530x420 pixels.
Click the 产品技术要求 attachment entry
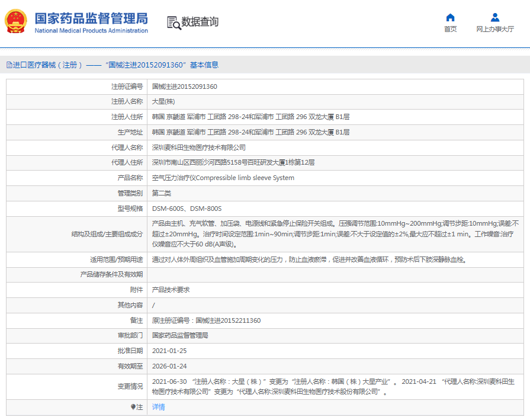(x=171, y=290)
